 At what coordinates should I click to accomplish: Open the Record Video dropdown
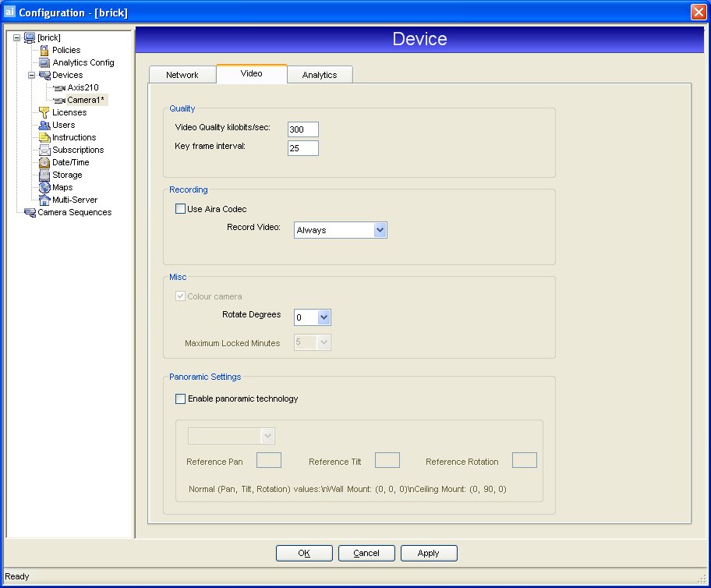click(380, 230)
